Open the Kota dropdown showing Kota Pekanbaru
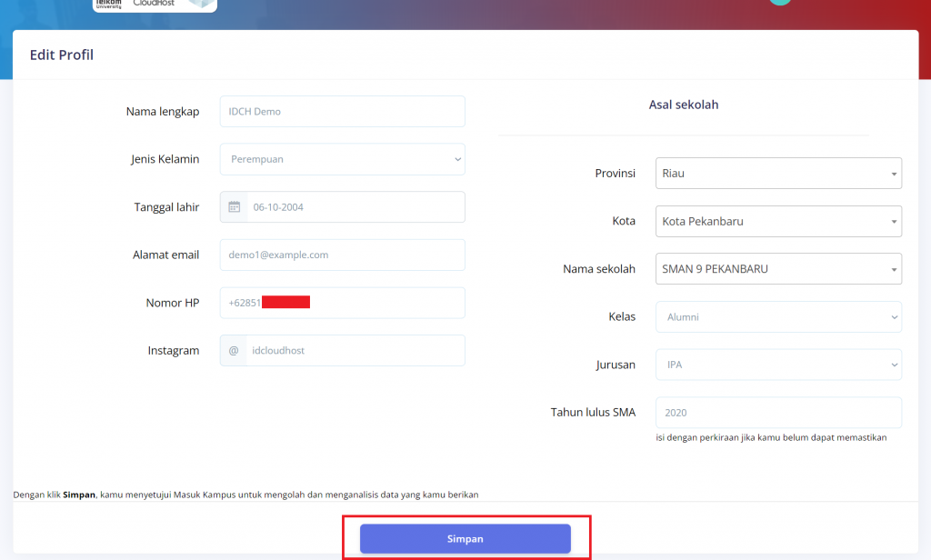 click(778, 221)
